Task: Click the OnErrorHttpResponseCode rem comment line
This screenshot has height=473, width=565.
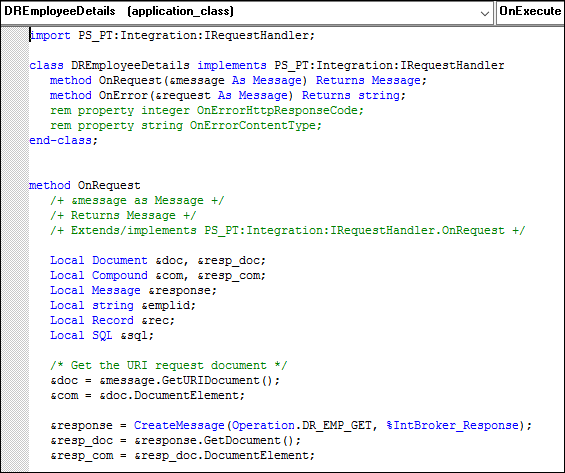Action: tap(207, 110)
